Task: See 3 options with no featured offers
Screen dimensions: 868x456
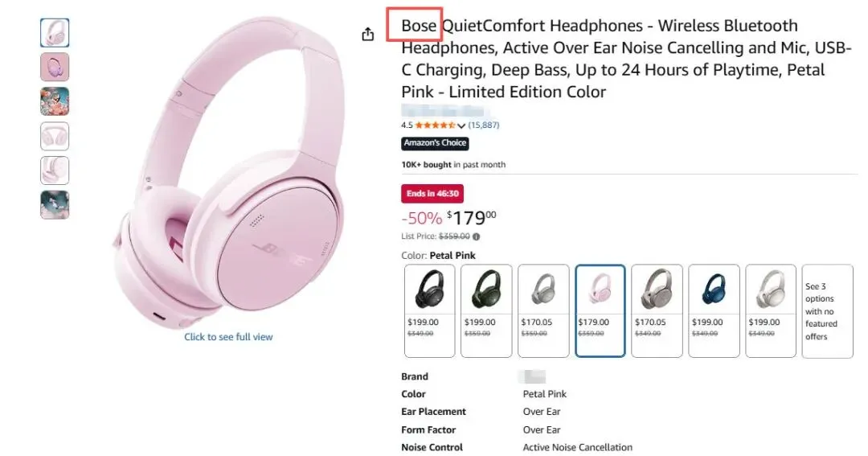Action: click(x=827, y=310)
